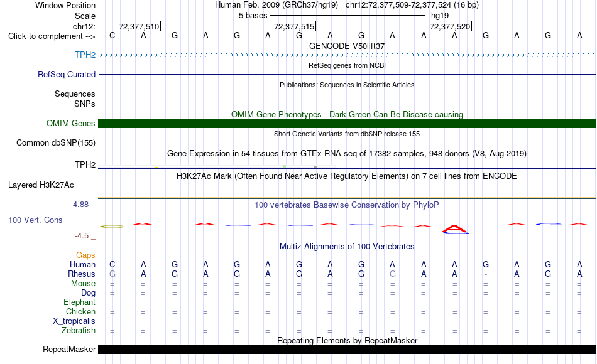Click the dark green OMIM Genes bar

(x=348, y=123)
